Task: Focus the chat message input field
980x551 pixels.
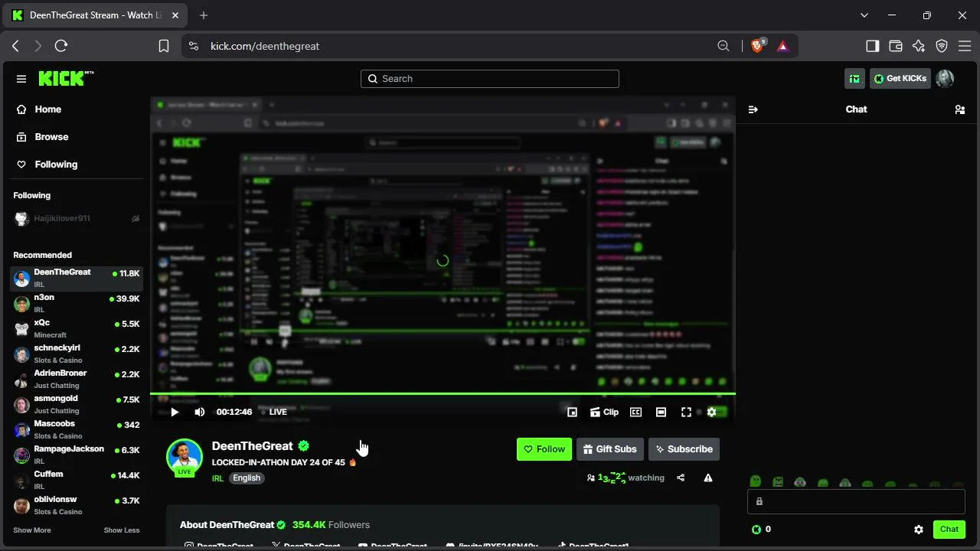Action: click(856, 501)
